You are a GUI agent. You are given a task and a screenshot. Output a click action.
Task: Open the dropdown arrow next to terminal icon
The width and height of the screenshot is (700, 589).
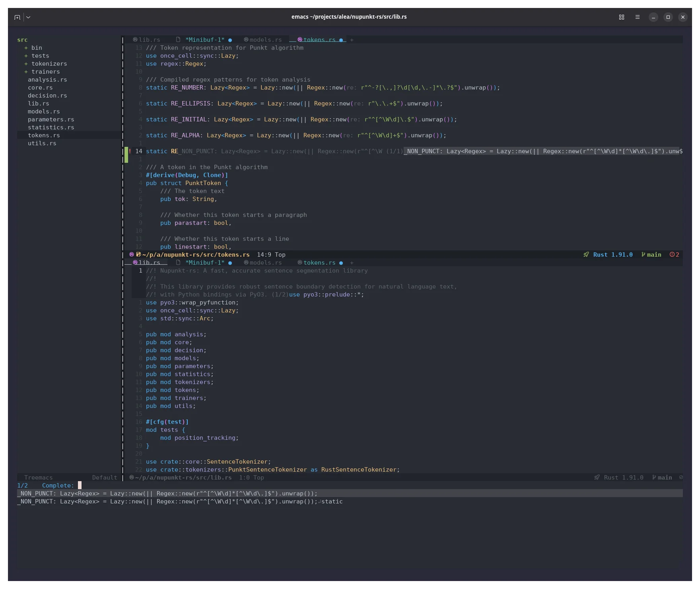pos(28,17)
